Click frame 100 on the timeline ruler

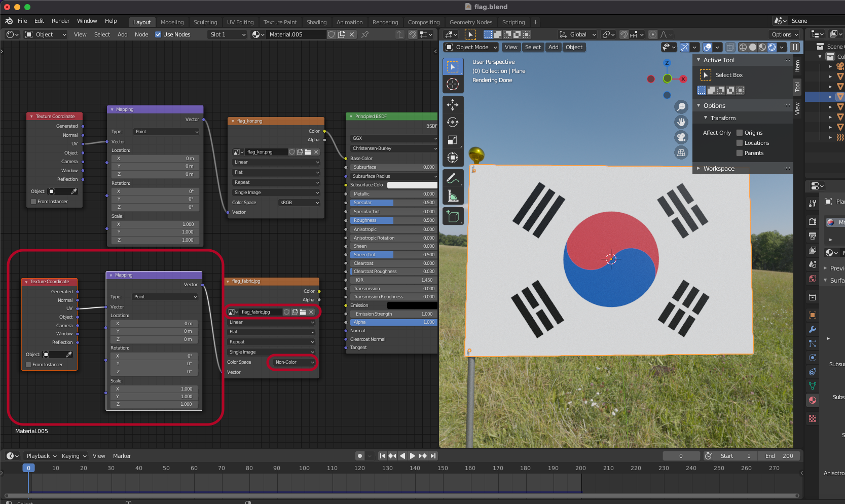(x=304, y=468)
